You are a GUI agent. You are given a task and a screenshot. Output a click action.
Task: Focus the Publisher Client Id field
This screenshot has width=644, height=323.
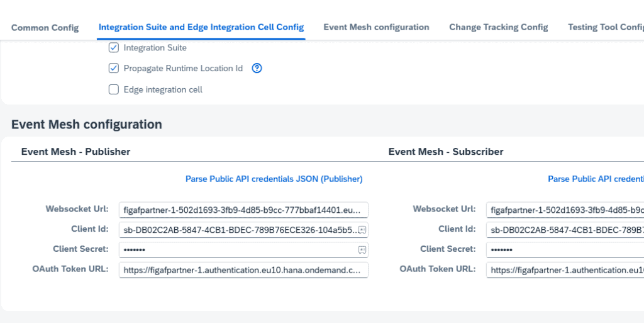[x=243, y=230]
